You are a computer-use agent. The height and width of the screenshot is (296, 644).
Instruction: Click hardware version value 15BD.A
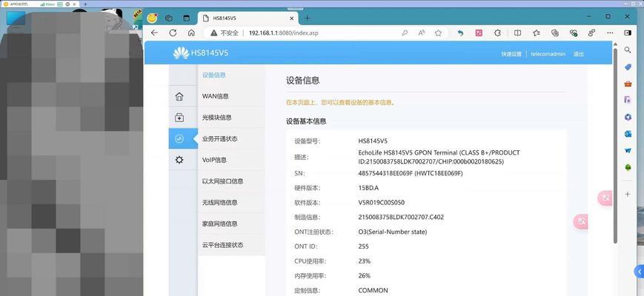[x=368, y=188]
